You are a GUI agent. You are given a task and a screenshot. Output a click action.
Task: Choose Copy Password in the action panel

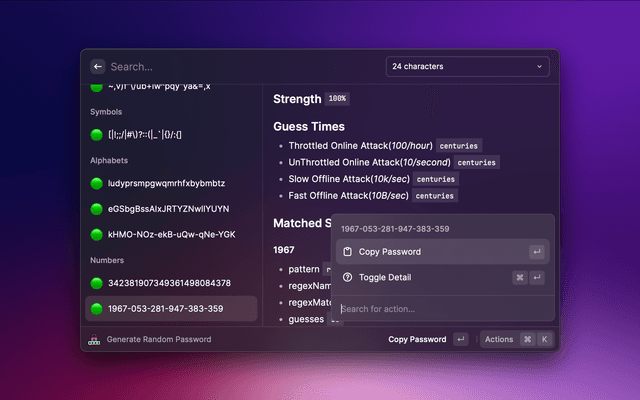(390, 252)
